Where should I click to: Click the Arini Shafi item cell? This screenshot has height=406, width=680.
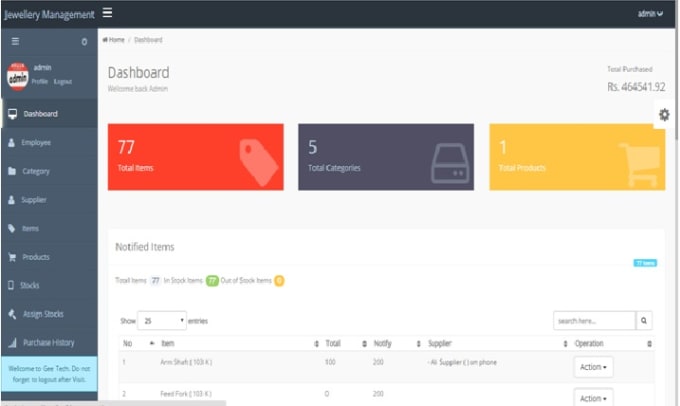pyautogui.click(x=186, y=362)
